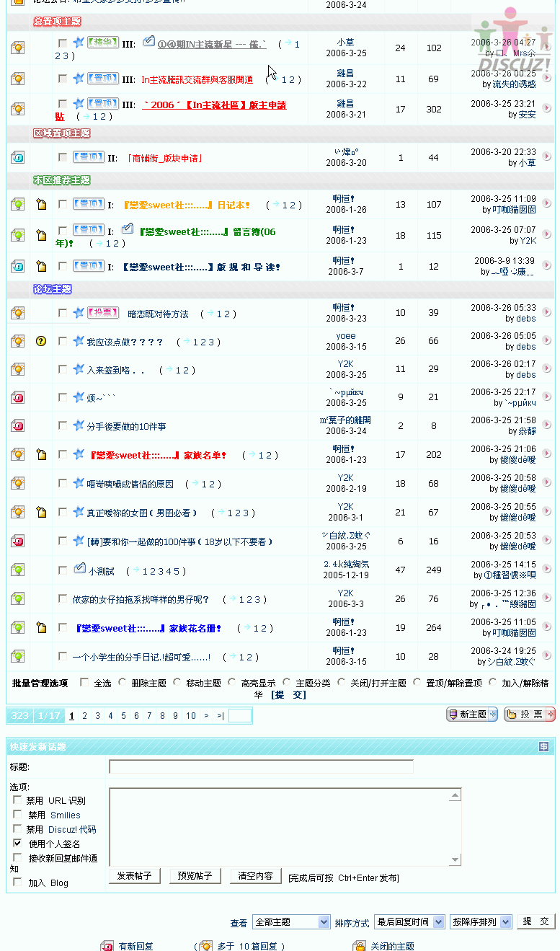Open author Y2K link in 入来签到咯 row
This screenshot has width=560, height=951.
(345, 364)
